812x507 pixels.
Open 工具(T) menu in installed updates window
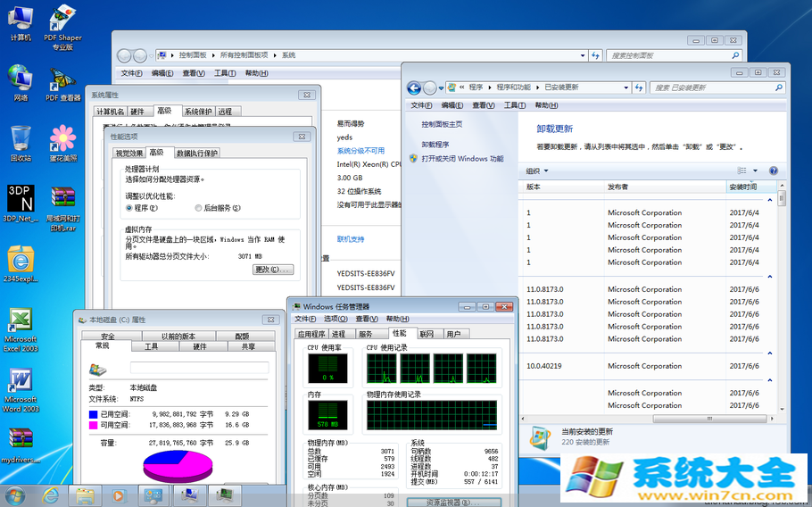pos(515,105)
